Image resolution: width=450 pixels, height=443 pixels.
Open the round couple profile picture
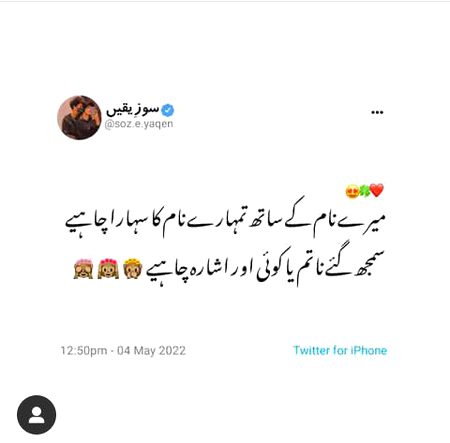[79, 117]
